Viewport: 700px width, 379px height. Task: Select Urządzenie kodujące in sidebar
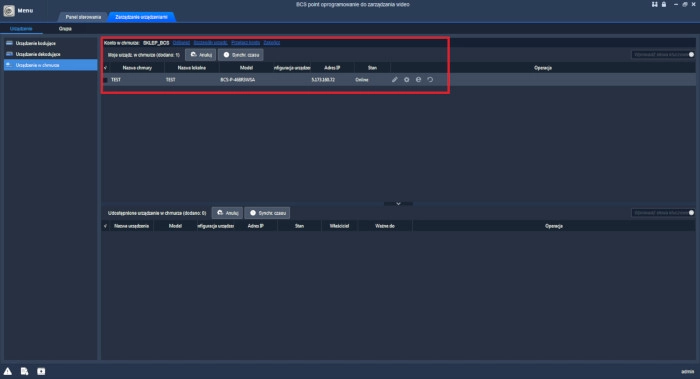click(x=50, y=43)
